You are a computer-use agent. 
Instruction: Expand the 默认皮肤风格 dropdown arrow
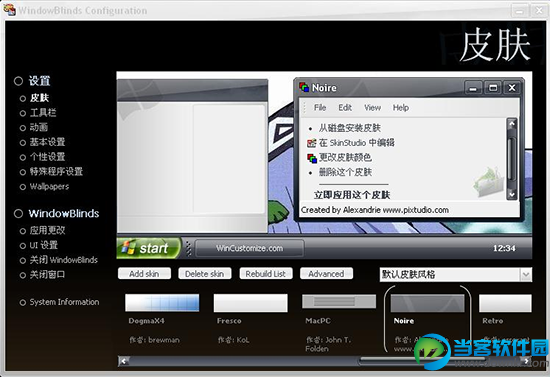(525, 275)
